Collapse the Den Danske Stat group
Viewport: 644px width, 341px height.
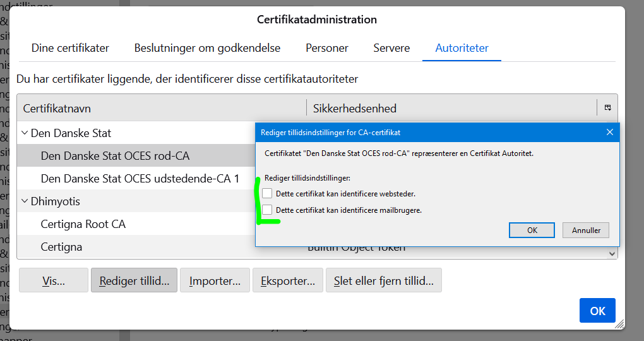tap(25, 133)
